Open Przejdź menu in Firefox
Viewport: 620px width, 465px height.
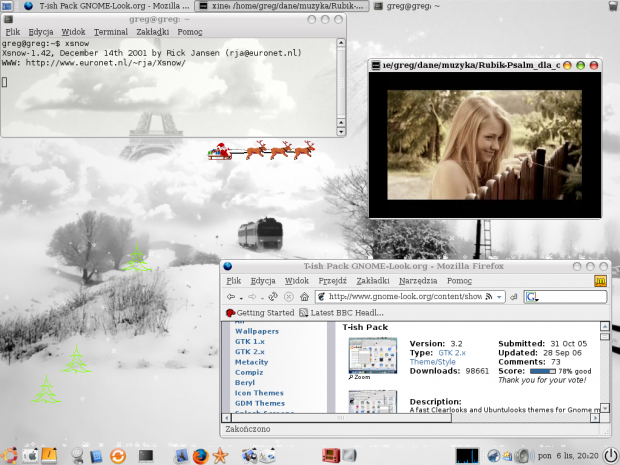[333, 281]
